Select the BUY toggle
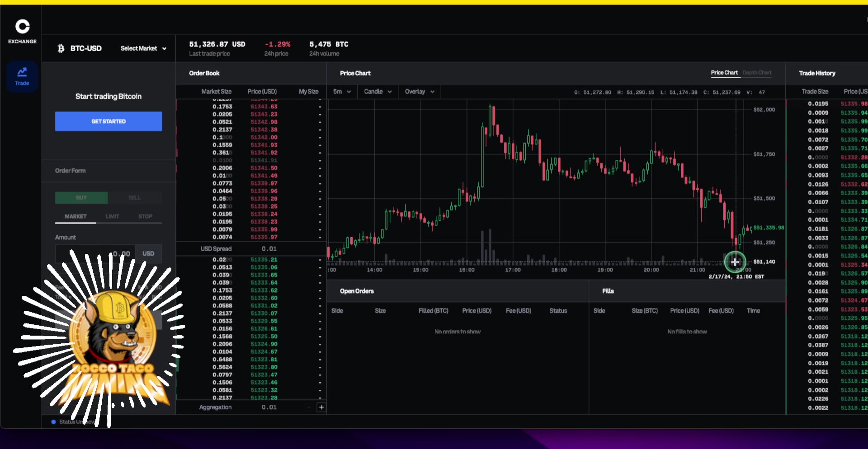 coord(81,198)
